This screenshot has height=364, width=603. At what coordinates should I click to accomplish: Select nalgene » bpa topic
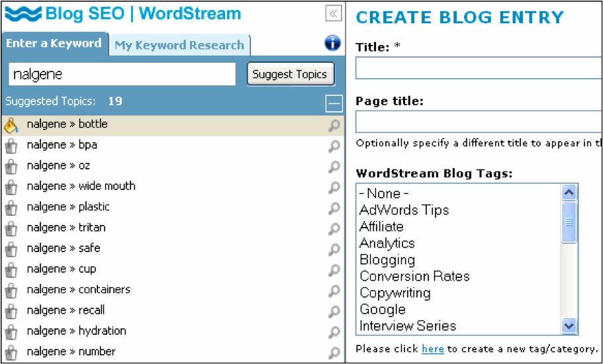click(x=62, y=146)
